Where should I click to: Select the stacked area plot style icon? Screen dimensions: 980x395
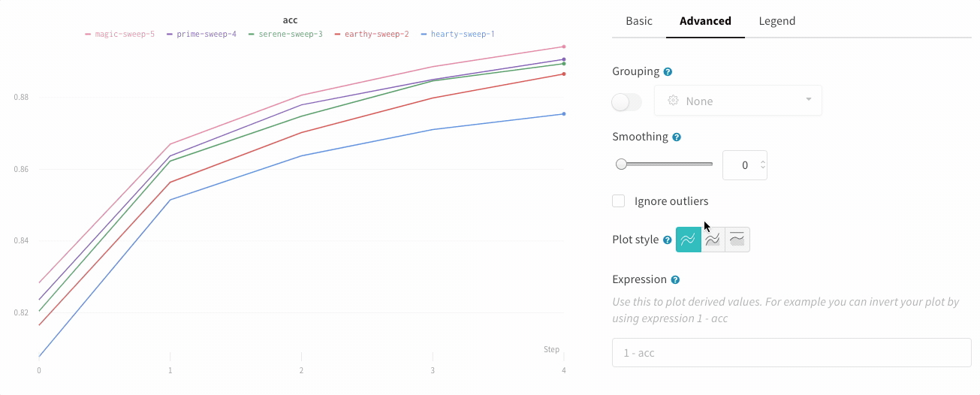713,240
